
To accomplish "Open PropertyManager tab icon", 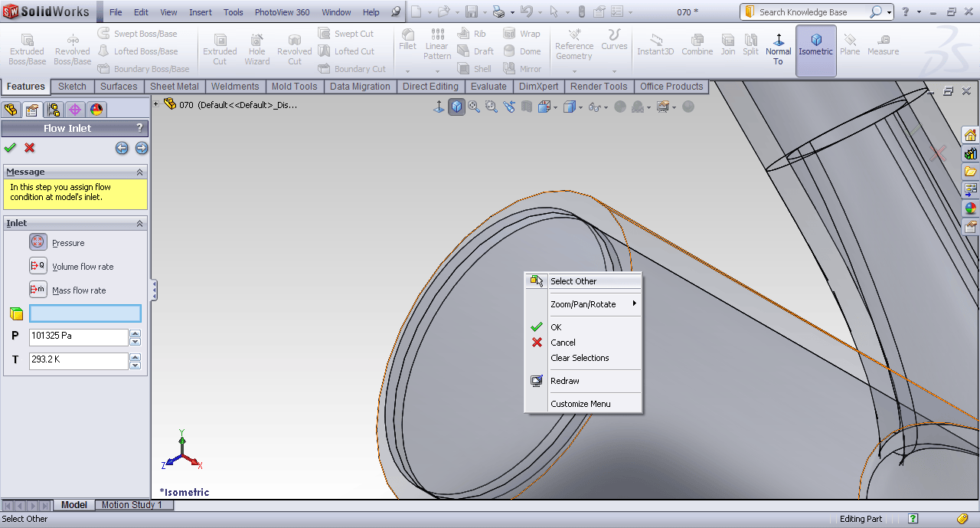I will (32, 110).
